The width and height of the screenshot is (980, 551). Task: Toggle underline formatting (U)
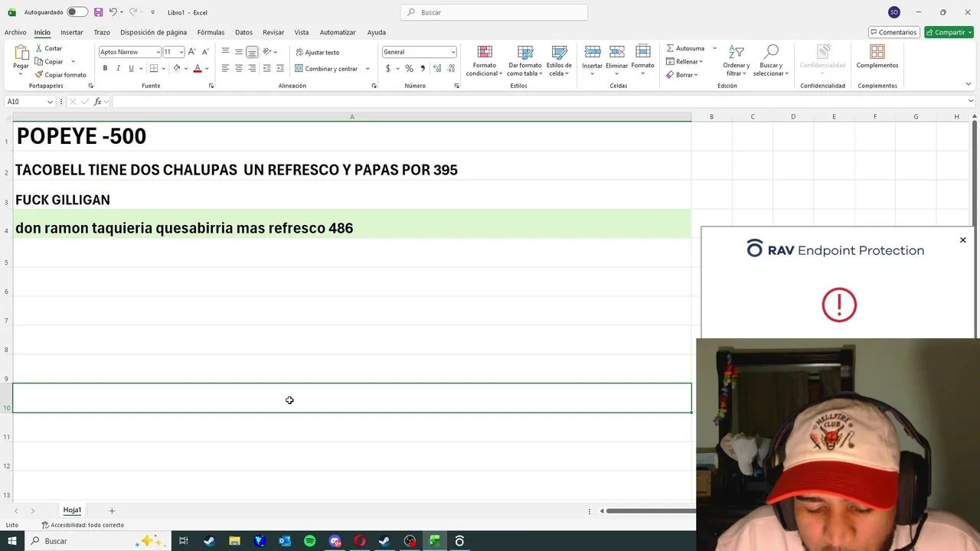tap(131, 68)
